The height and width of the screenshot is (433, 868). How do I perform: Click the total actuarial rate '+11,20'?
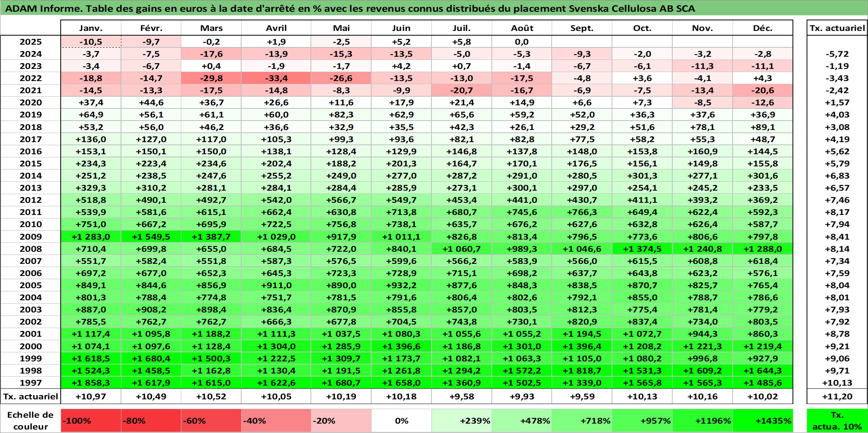(837, 397)
